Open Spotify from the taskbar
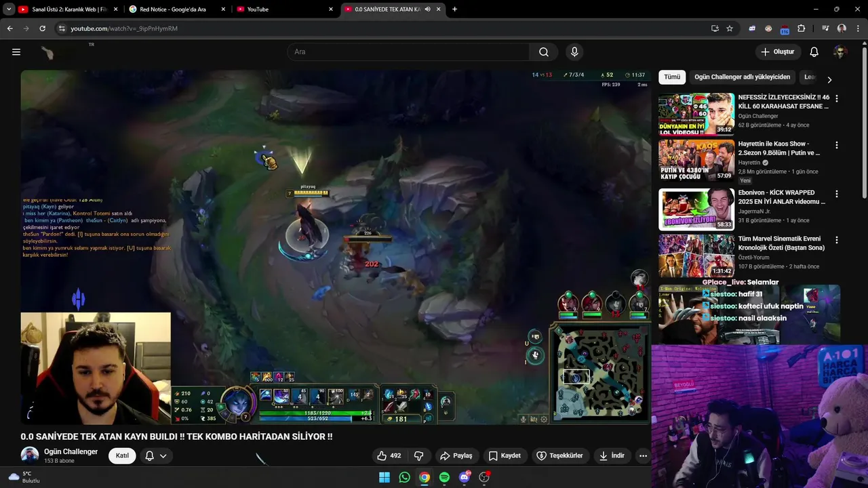The image size is (868, 488). tap(444, 477)
